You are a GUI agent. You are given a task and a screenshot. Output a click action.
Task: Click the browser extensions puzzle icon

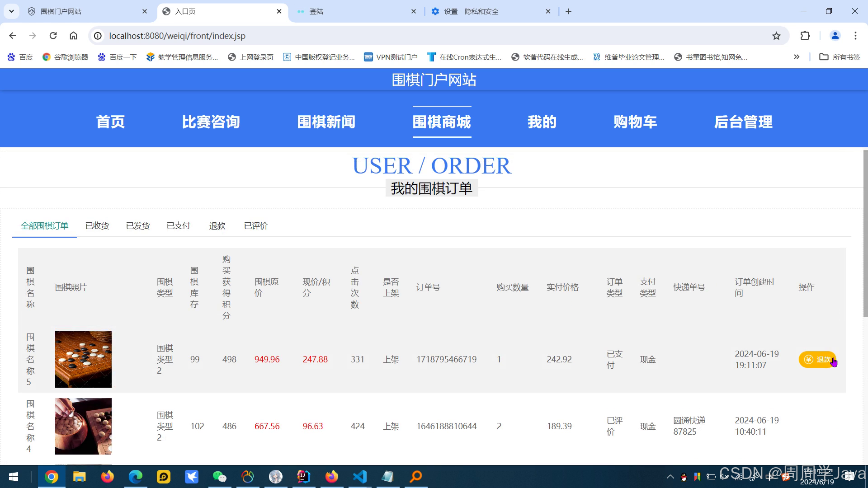point(805,35)
